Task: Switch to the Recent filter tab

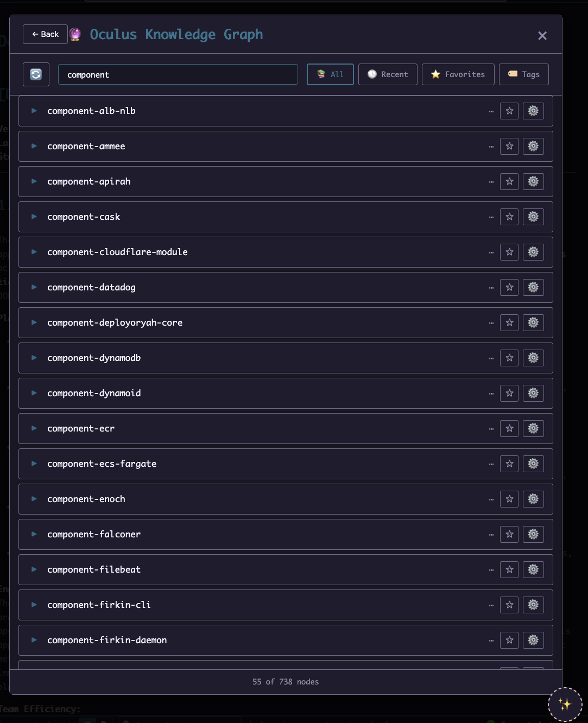Action: [388, 74]
